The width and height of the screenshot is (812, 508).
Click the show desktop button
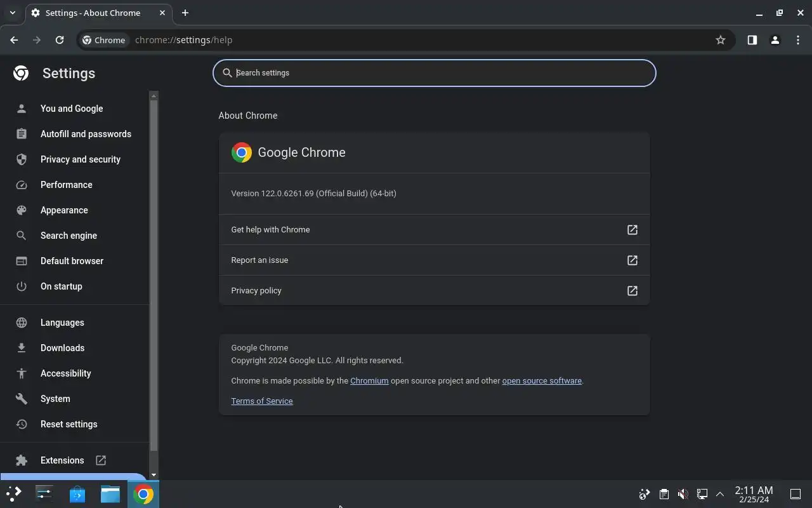796,494
